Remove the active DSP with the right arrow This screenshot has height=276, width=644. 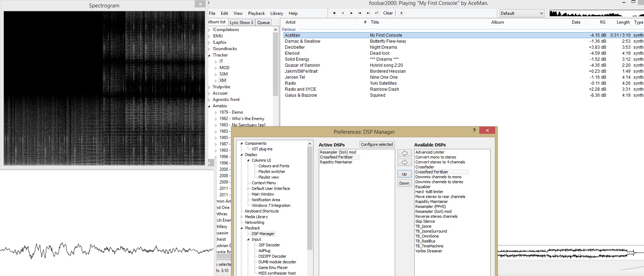click(x=405, y=162)
